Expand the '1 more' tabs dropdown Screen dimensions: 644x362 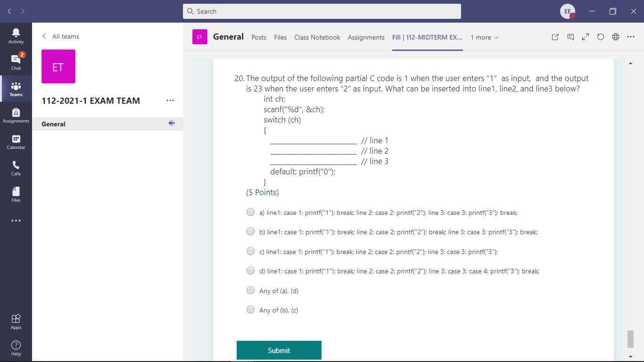(x=484, y=37)
